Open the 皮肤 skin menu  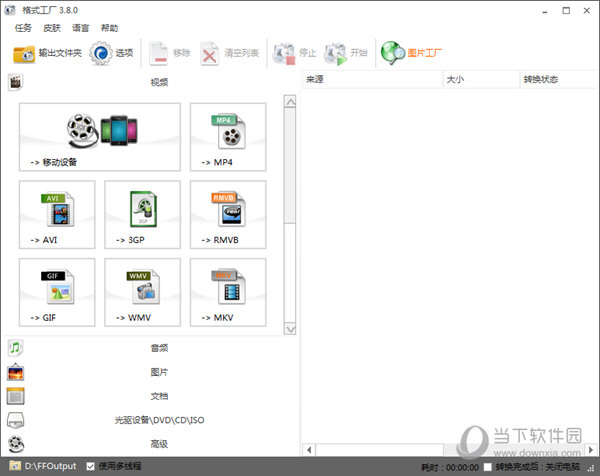(52, 28)
